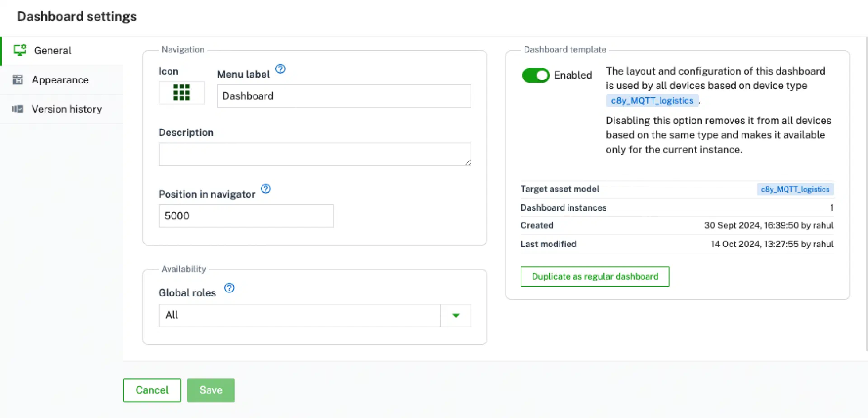The width and height of the screenshot is (868, 418).
Task: Click the c8y_MQTT_logistics Target asset model tag
Action: (x=795, y=189)
